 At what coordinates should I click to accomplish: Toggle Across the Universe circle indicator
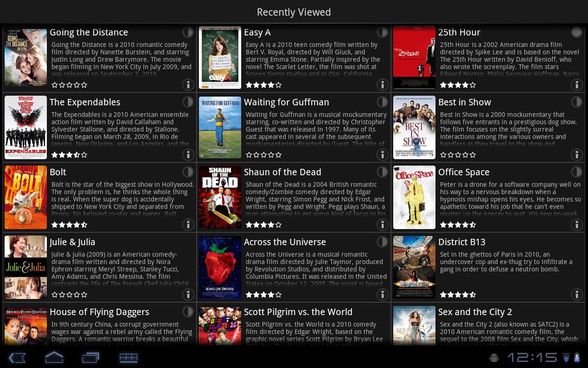[x=382, y=241]
